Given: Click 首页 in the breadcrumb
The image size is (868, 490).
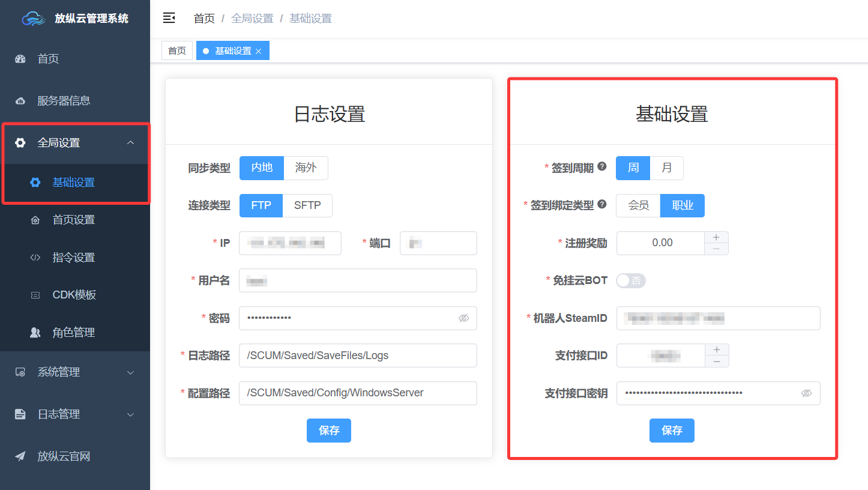Looking at the screenshot, I should click(x=204, y=19).
